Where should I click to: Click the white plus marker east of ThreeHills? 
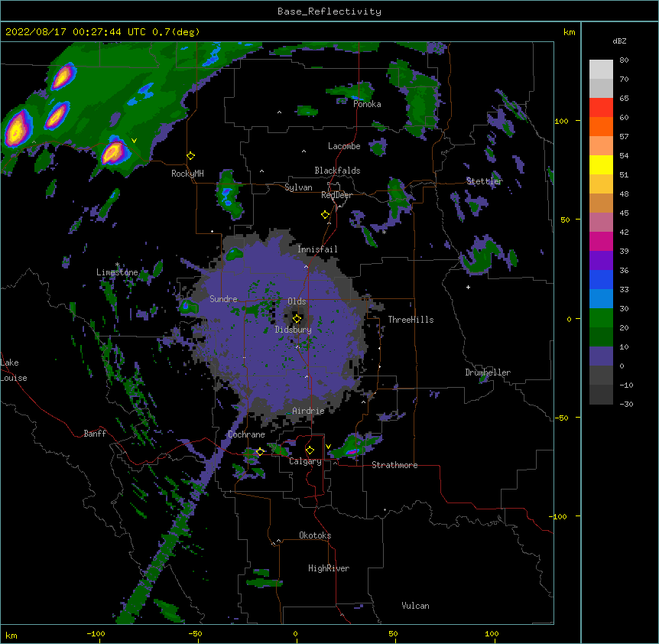[x=468, y=287]
